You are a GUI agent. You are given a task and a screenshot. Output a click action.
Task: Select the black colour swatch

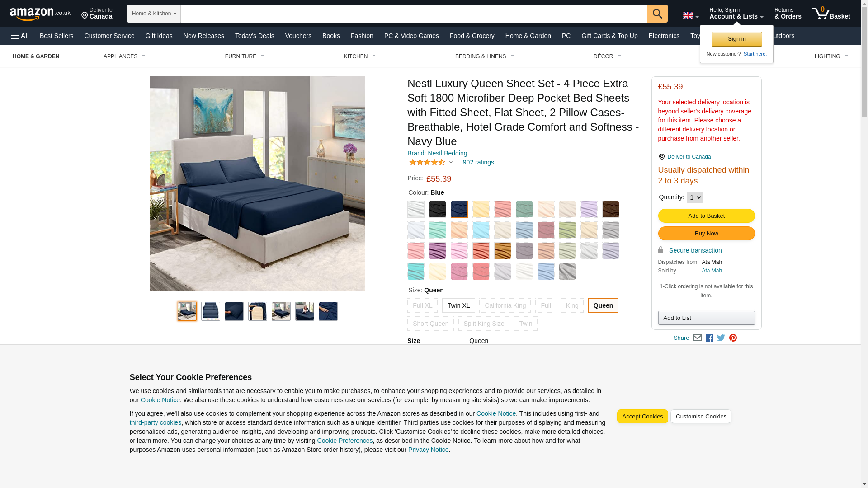pyautogui.click(x=438, y=209)
